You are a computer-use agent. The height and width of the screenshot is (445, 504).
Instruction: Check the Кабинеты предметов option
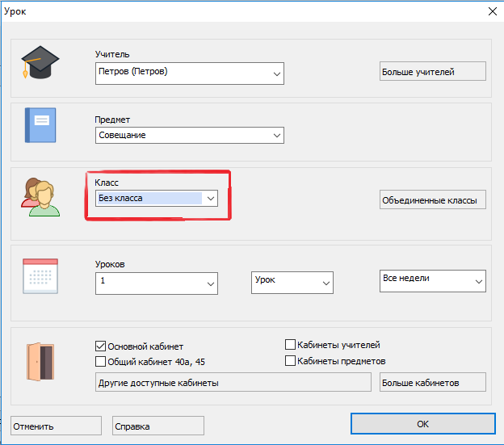[291, 361]
